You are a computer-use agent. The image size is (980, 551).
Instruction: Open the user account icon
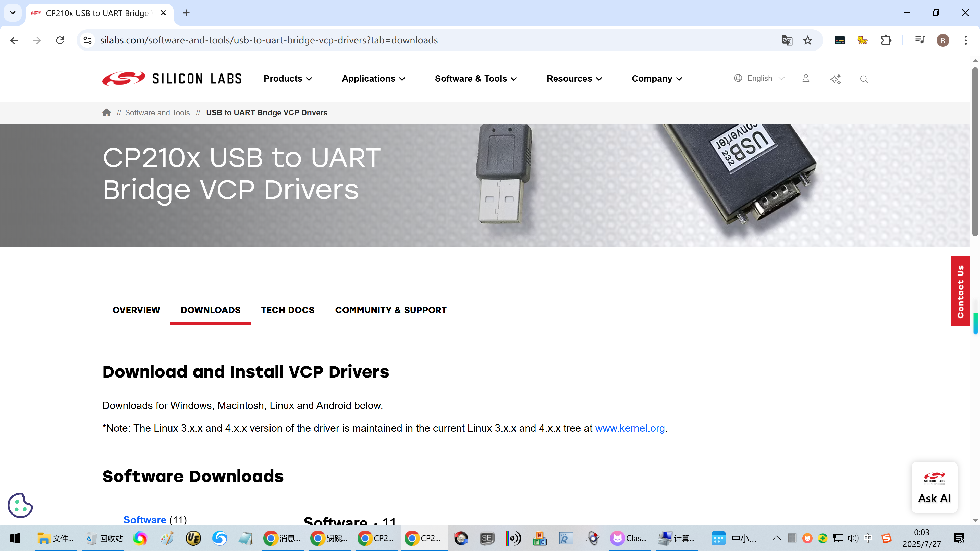(806, 78)
